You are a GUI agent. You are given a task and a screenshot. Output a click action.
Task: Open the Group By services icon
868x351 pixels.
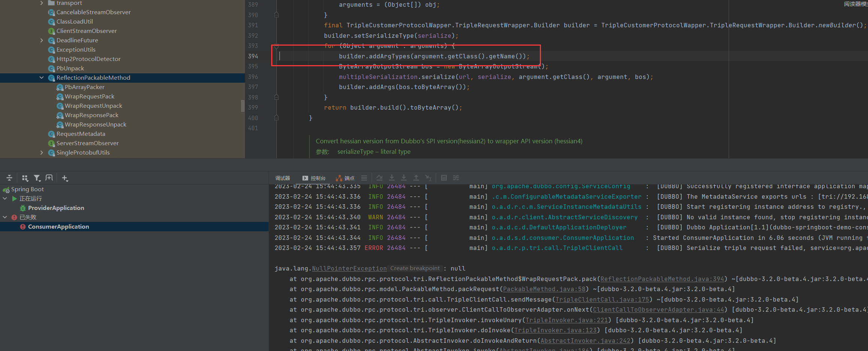point(25,178)
